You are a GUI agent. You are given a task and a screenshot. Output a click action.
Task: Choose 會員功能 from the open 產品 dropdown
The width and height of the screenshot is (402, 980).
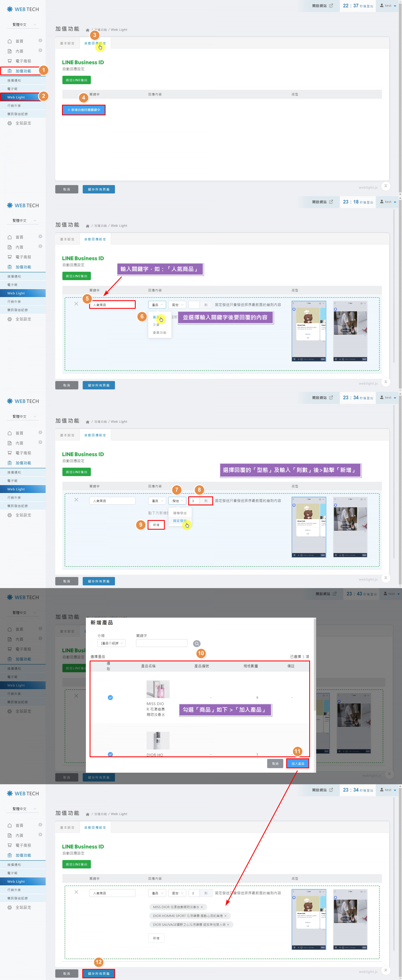point(159,332)
